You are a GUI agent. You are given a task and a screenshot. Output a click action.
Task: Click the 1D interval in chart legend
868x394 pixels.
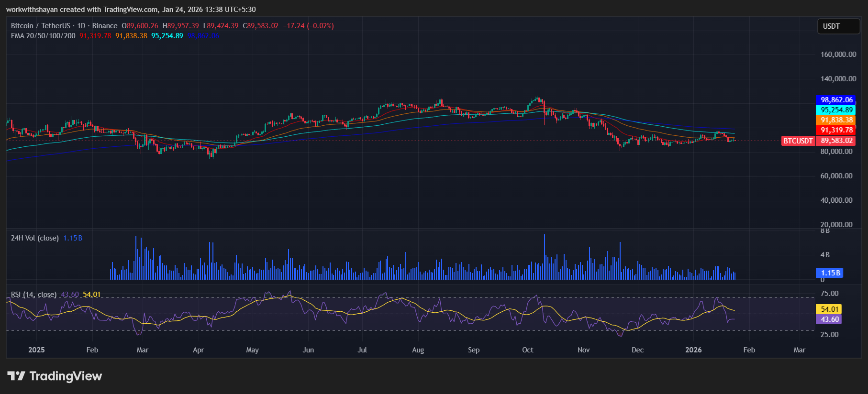(81, 26)
